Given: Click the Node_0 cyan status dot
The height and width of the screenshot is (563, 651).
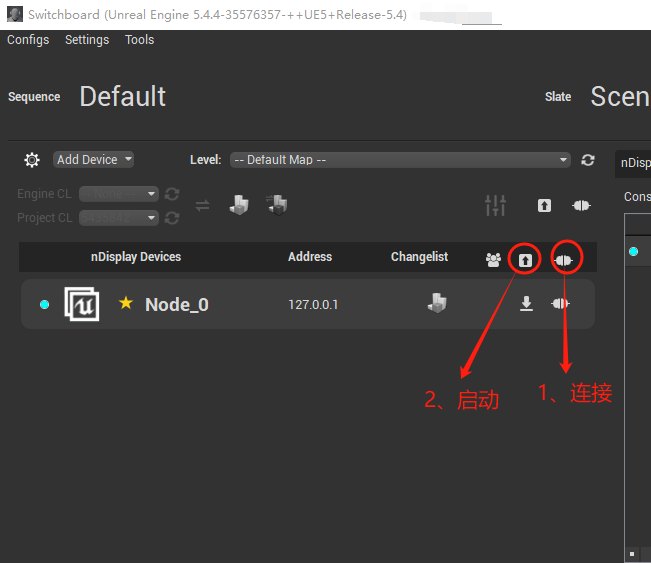Looking at the screenshot, I should pos(44,304).
